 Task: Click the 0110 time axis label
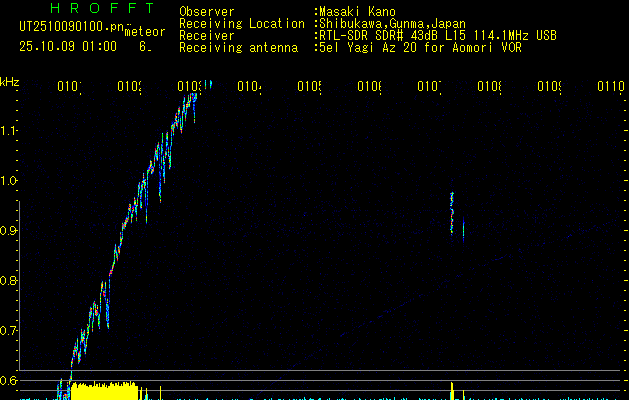611,86
